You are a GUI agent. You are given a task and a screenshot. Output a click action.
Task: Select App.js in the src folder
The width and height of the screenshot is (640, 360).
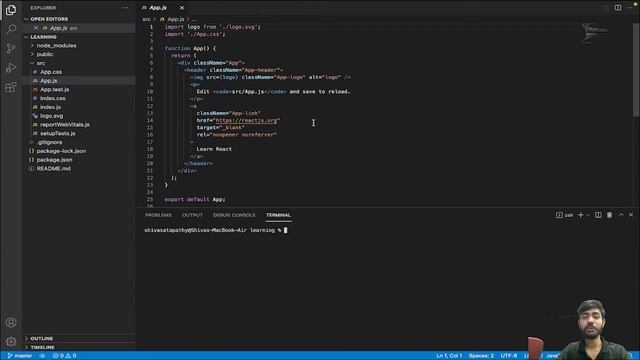(x=49, y=81)
